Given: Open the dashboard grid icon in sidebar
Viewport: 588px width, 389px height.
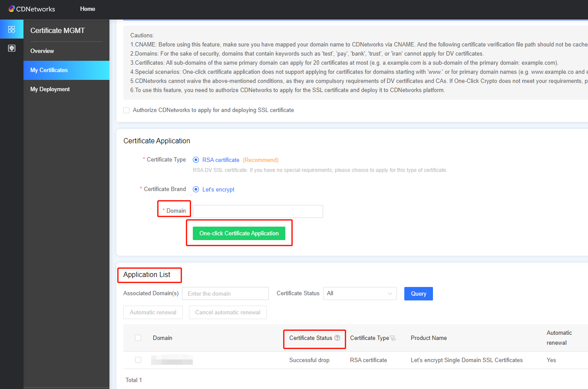Looking at the screenshot, I should tap(12, 30).
